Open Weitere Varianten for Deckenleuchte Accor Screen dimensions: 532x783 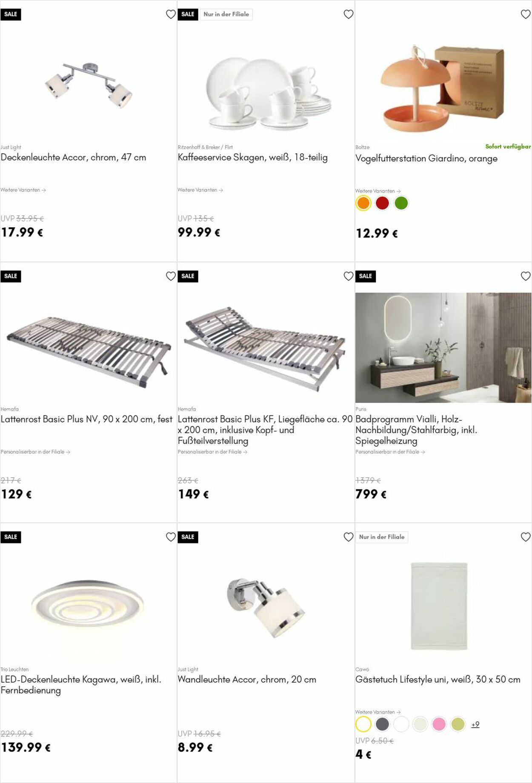23,190
